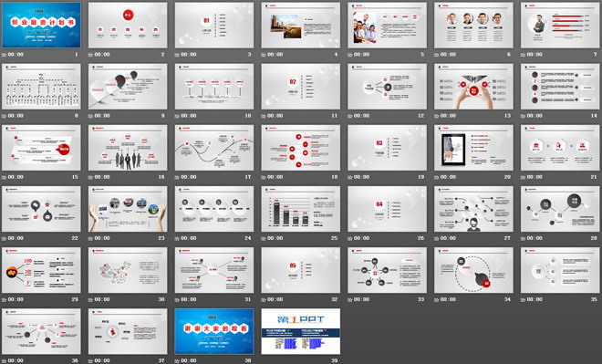Viewport: 602px width, 364px height.
Task: Click transition star icon under slide 38
Action: tap(177, 361)
